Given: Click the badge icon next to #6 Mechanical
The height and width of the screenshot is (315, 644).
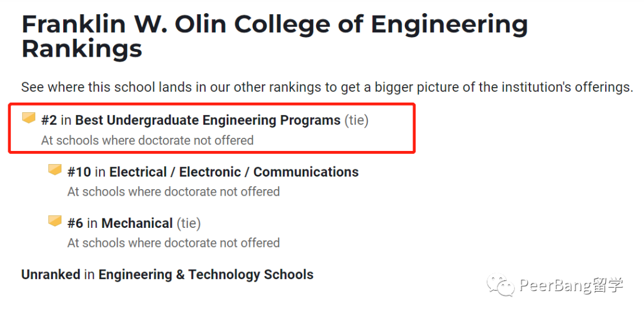Looking at the screenshot, I should pyautogui.click(x=55, y=221).
